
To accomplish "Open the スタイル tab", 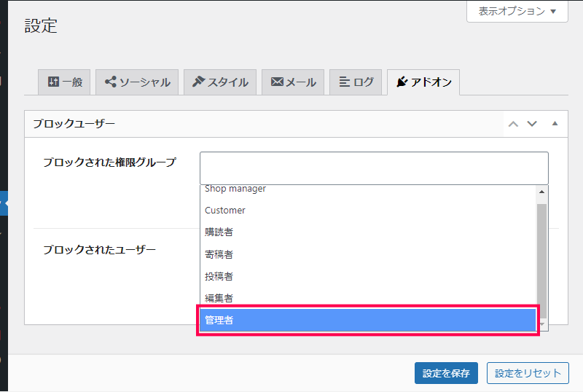I will 220,82.
